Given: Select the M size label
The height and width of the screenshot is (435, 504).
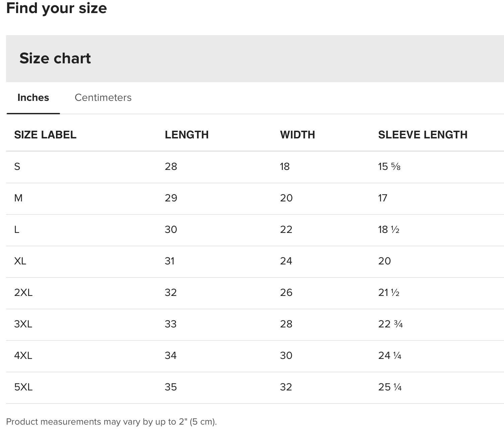Looking at the screenshot, I should pos(18,198).
